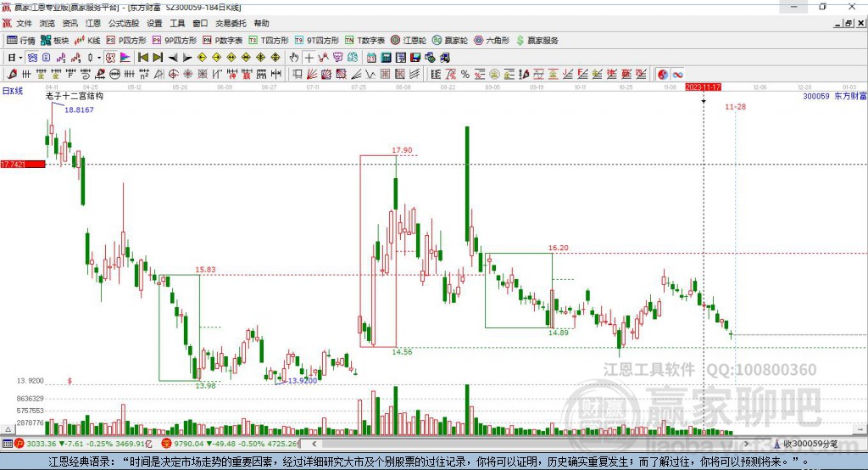Image resolution: width=868 pixels, height=470 pixels.
Task: Expand the 日 period dropdown arrow
Action: pos(20,58)
